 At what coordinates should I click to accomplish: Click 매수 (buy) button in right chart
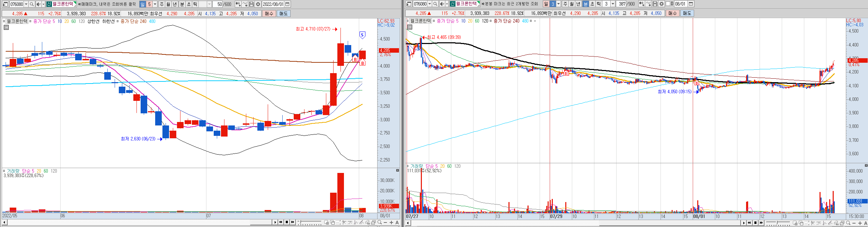(x=673, y=13)
